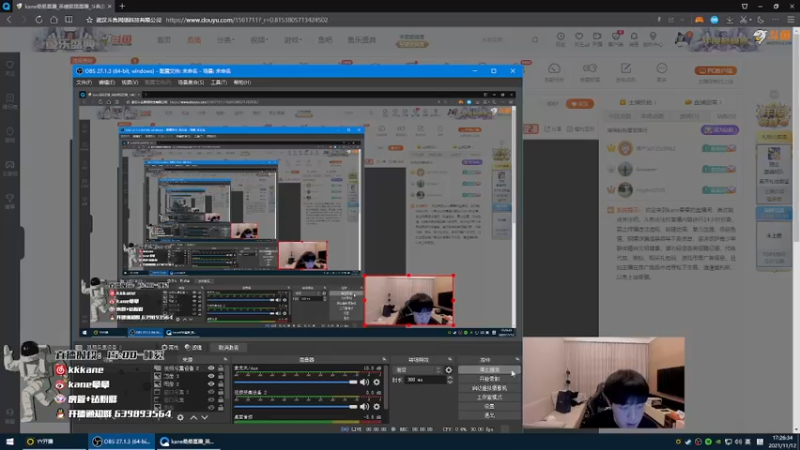Viewport: 800px width, 450px height.
Task: Switch to 本周亲密 tab in Douyu ranking
Action: coord(652,116)
